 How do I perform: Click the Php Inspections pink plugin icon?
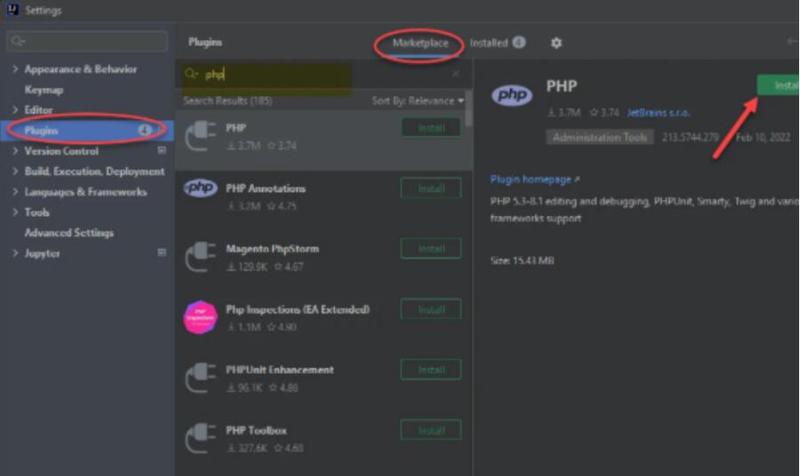[x=201, y=316]
